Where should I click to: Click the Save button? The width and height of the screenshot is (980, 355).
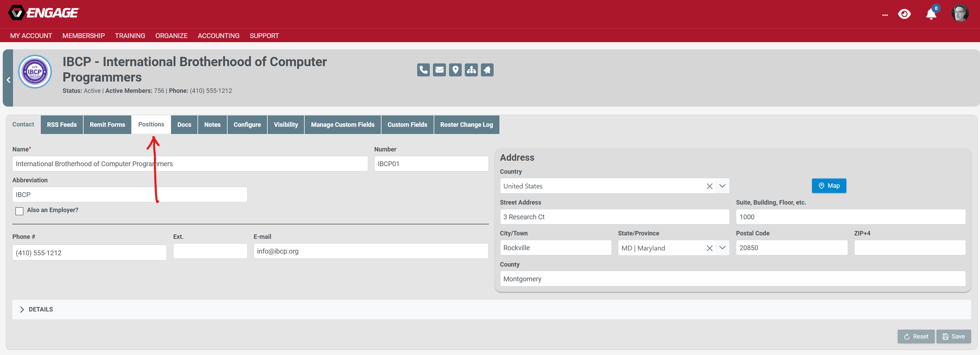pyautogui.click(x=953, y=336)
